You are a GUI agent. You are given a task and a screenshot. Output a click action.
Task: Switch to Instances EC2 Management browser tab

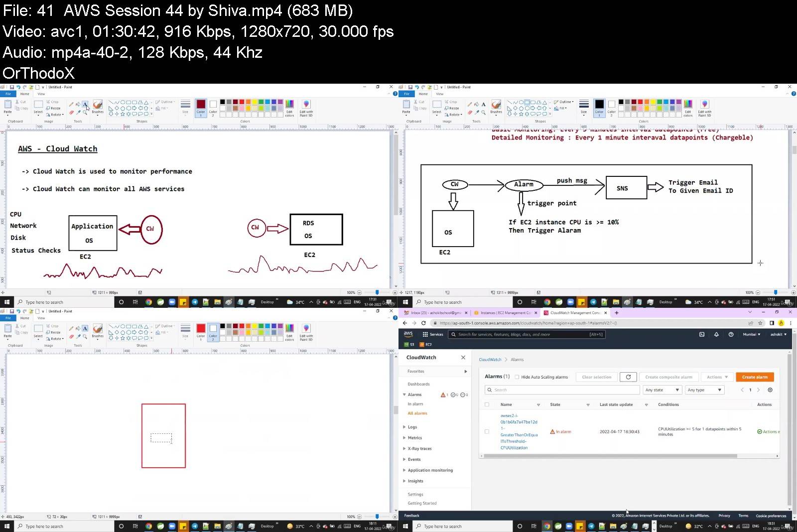pos(506,313)
